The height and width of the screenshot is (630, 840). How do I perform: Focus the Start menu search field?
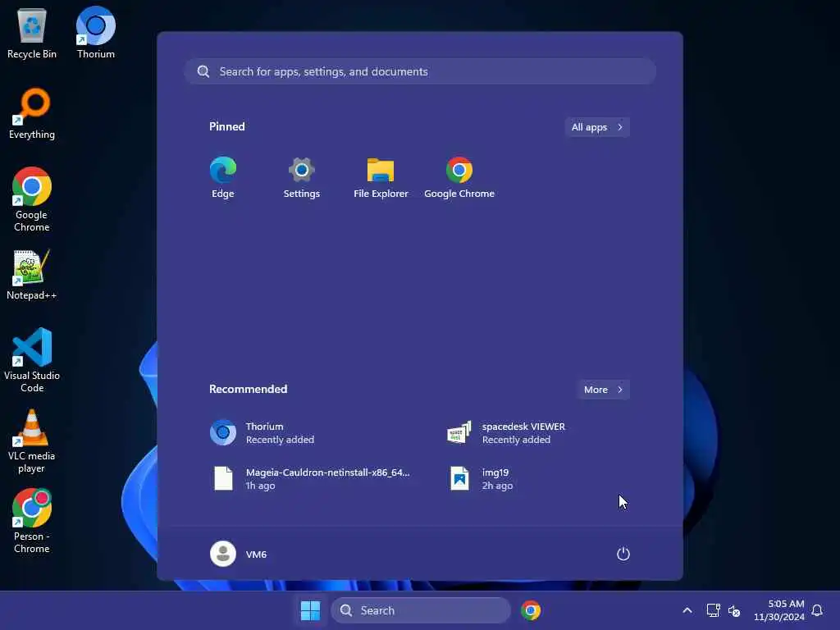[x=420, y=71]
